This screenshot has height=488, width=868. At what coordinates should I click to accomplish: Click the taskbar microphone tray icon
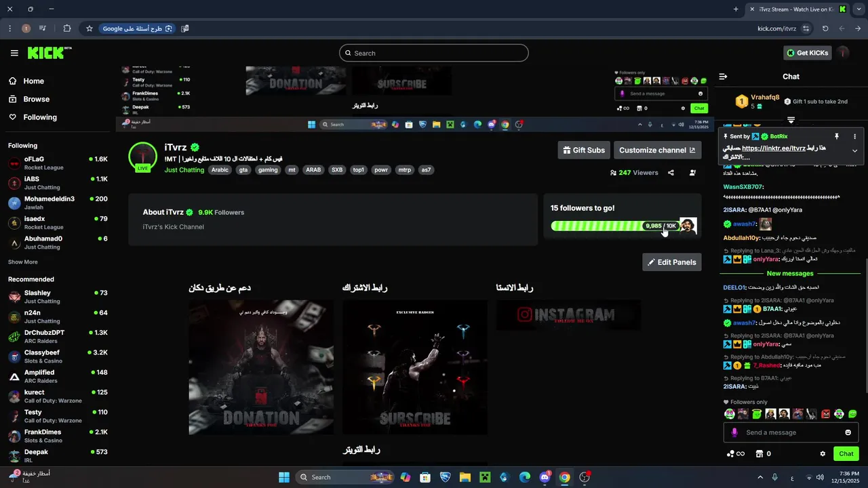pos(774,477)
